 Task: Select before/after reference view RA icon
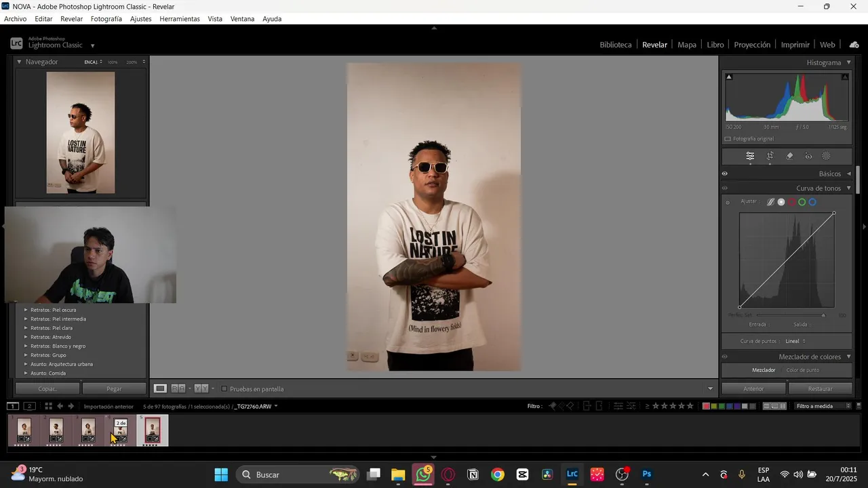click(x=178, y=388)
